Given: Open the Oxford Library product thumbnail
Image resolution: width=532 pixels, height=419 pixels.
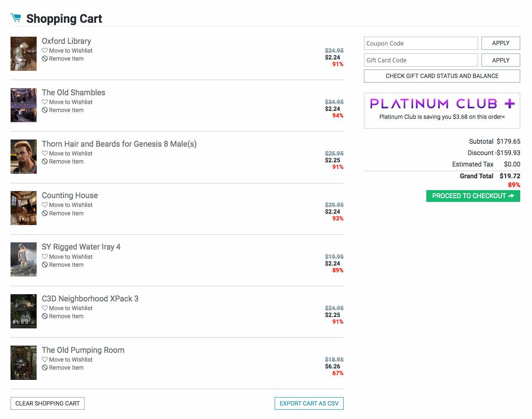Looking at the screenshot, I should click(x=24, y=54).
